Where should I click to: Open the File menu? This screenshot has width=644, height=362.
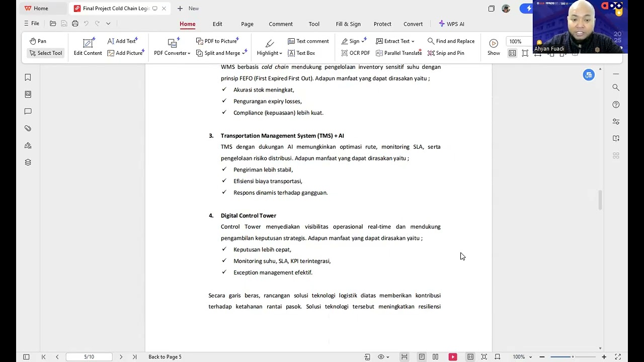pyautogui.click(x=31, y=24)
